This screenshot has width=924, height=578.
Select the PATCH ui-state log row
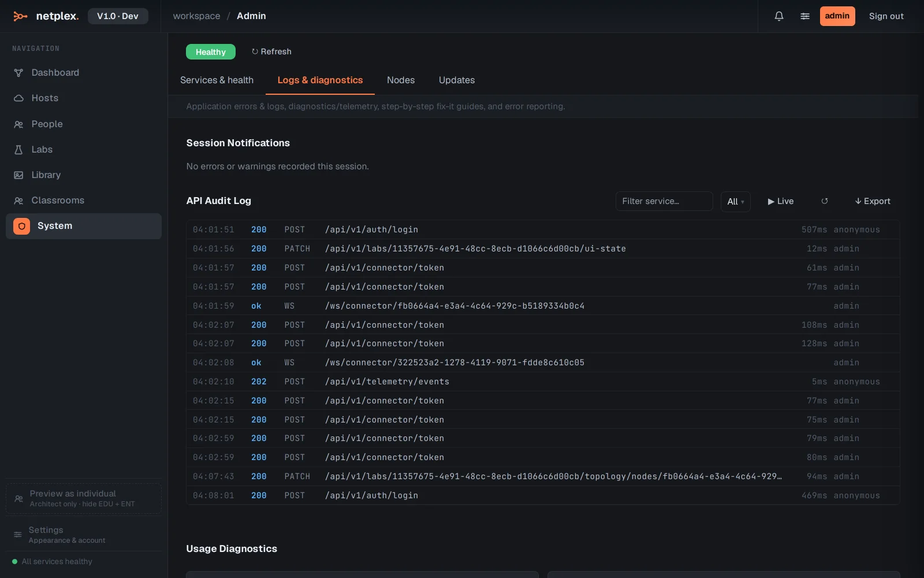(543, 249)
